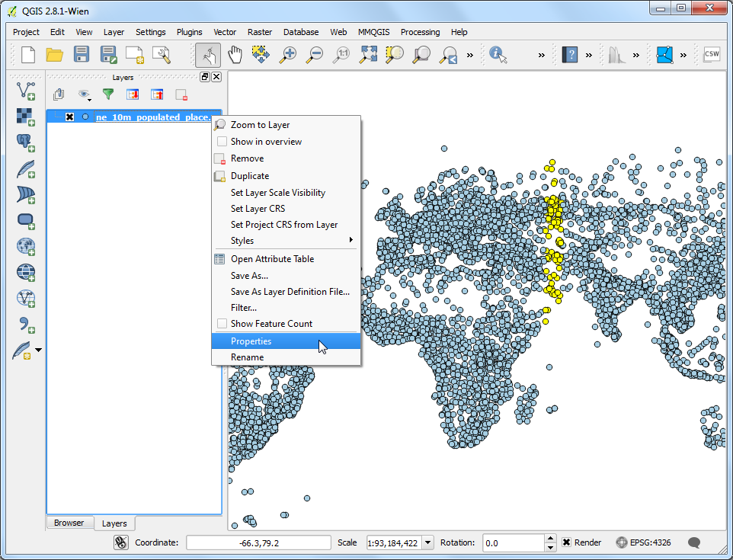This screenshot has height=560, width=733.
Task: Click the EPSG:4326 CRS status button
Action: (644, 542)
